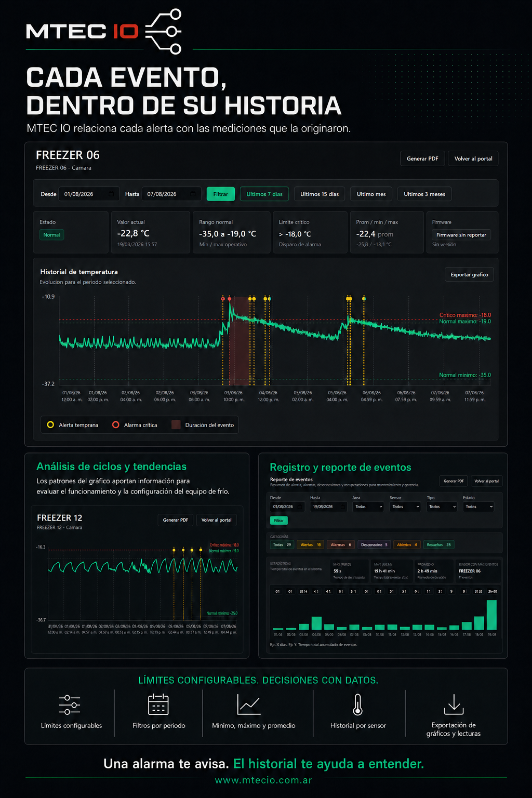Image resolution: width=532 pixels, height=798 pixels.
Task: Click the Exportar grafico button
Action: click(469, 274)
